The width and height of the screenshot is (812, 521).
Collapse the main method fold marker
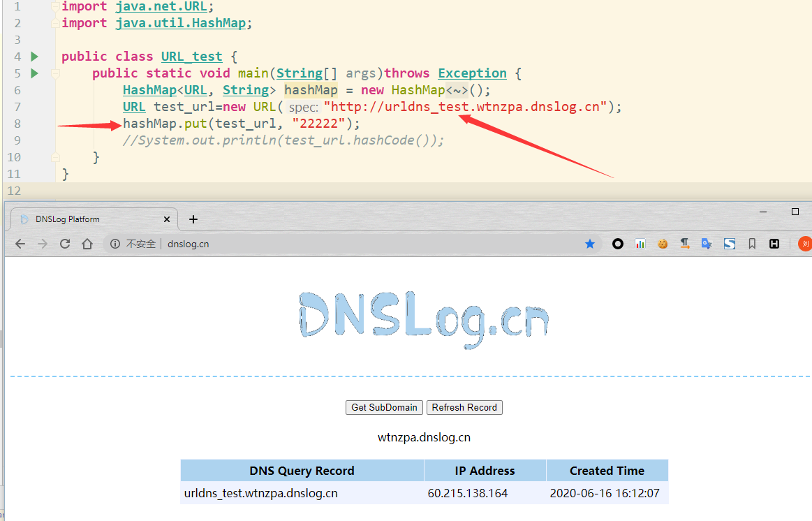[x=55, y=73]
